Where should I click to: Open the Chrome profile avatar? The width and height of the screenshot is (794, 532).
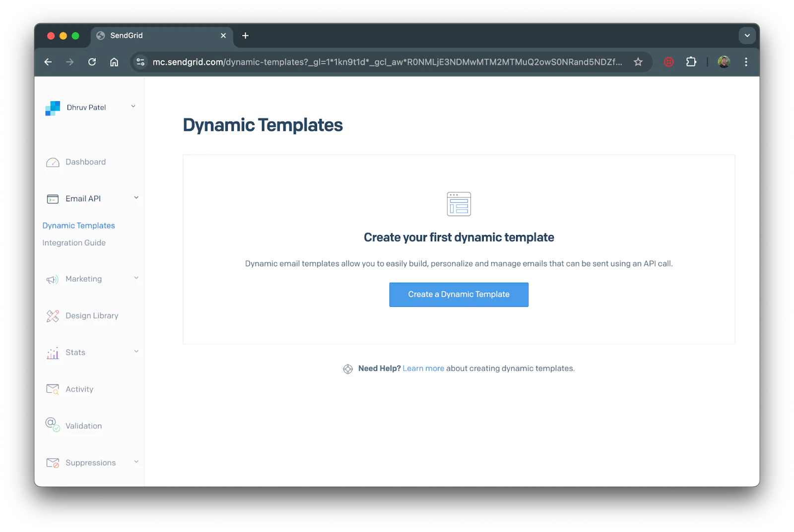[x=724, y=62]
